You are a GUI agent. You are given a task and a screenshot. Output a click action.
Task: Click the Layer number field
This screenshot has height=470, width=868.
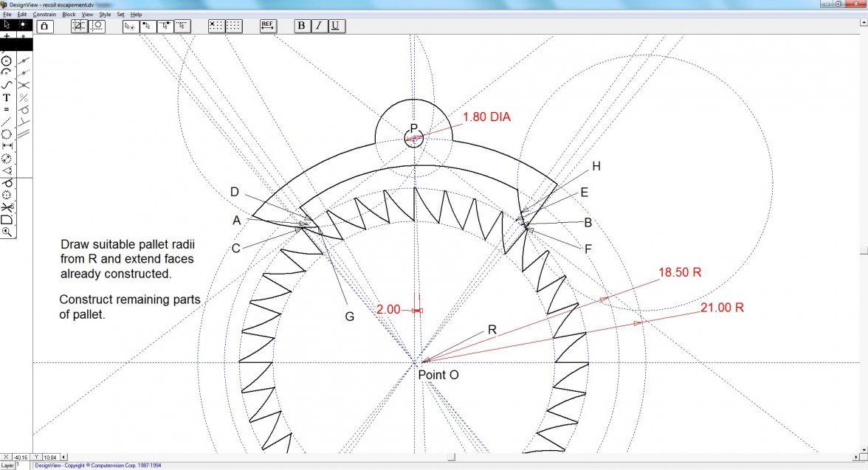(x=21, y=466)
